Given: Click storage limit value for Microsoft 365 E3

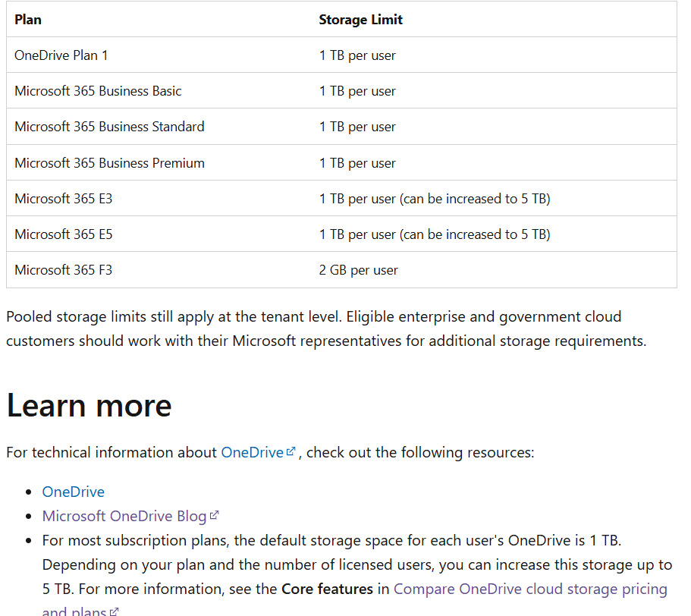Looking at the screenshot, I should (435, 199).
